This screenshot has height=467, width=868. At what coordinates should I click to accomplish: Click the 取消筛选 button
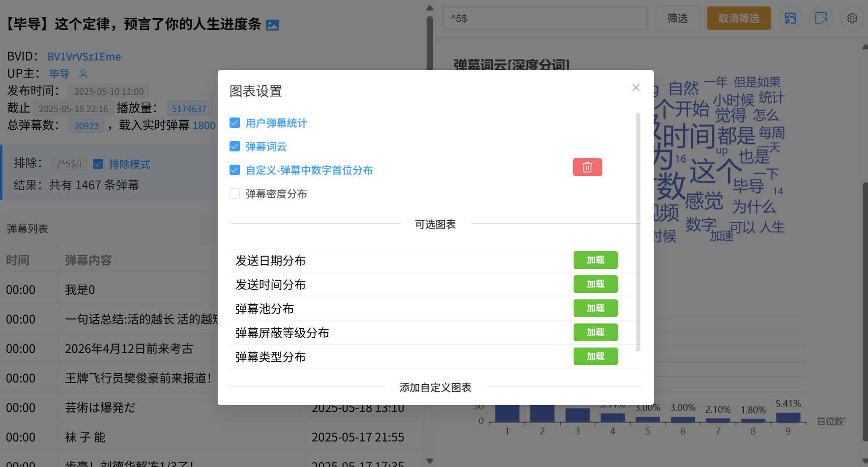pos(738,18)
